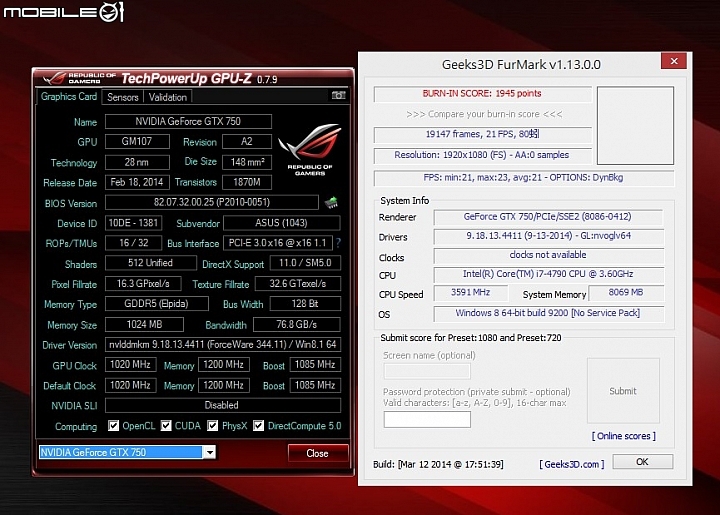Click the 16.3 GPixel/s Pixel Fillrate field

[143, 284]
